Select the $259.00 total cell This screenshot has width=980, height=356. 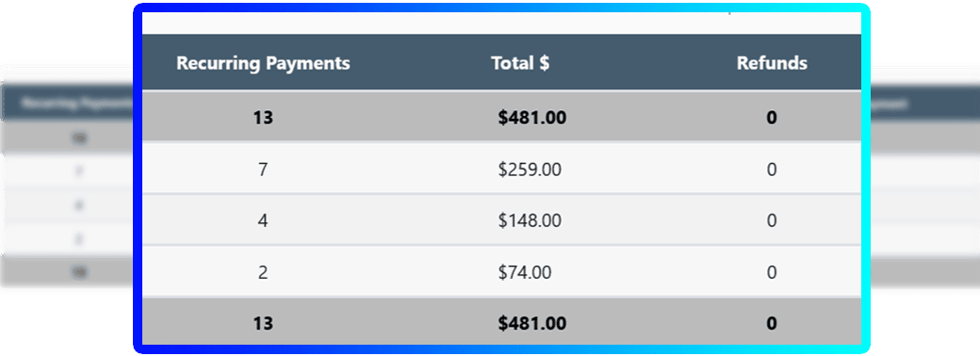click(530, 170)
